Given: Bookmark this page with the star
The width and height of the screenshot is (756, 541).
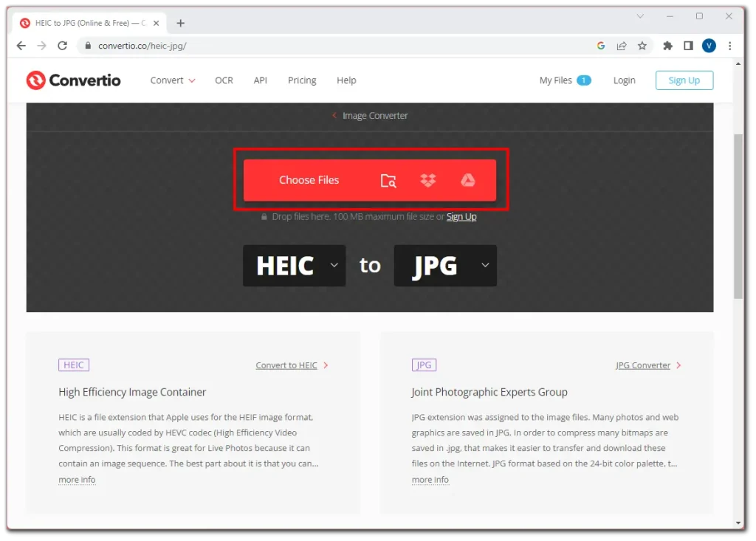Looking at the screenshot, I should (642, 46).
